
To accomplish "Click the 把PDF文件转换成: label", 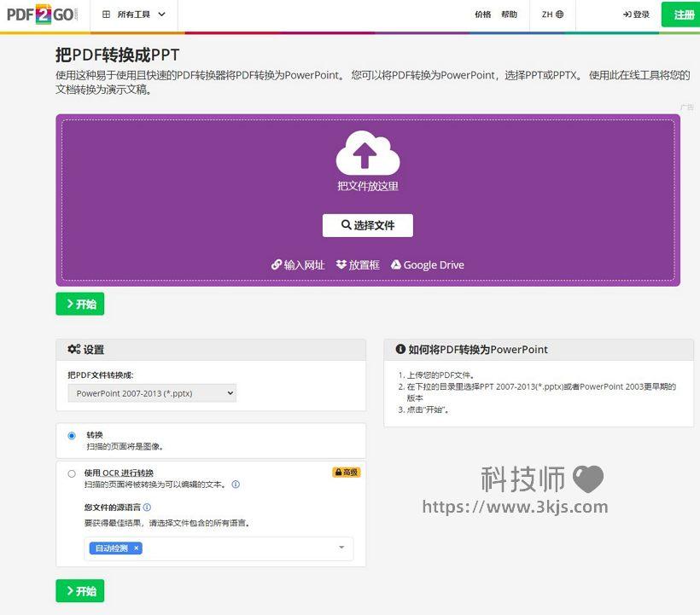I will [x=101, y=375].
